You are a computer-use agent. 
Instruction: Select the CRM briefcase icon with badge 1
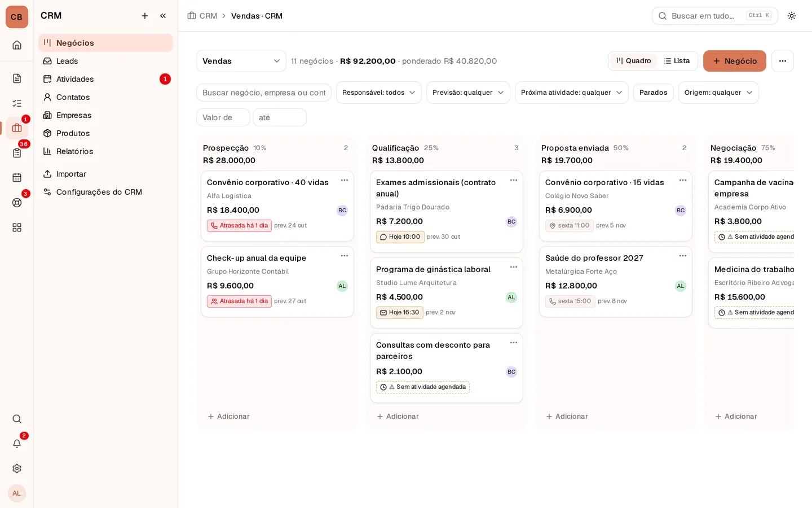[x=17, y=128]
